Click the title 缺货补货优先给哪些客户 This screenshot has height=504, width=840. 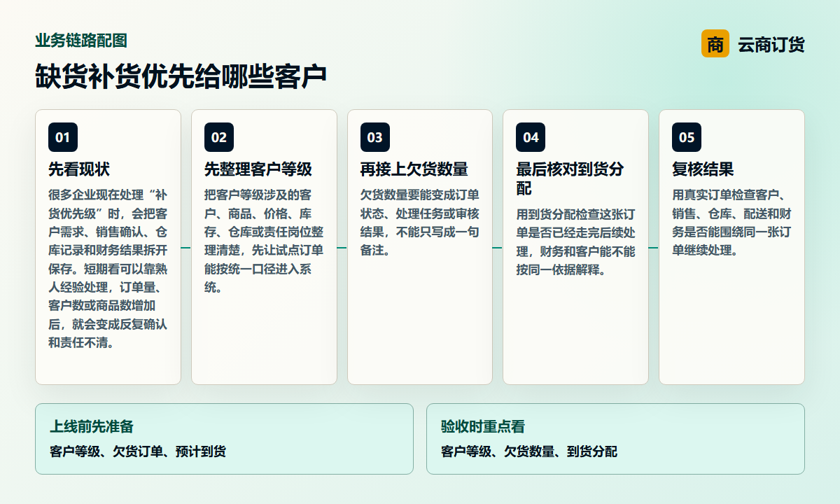181,77
